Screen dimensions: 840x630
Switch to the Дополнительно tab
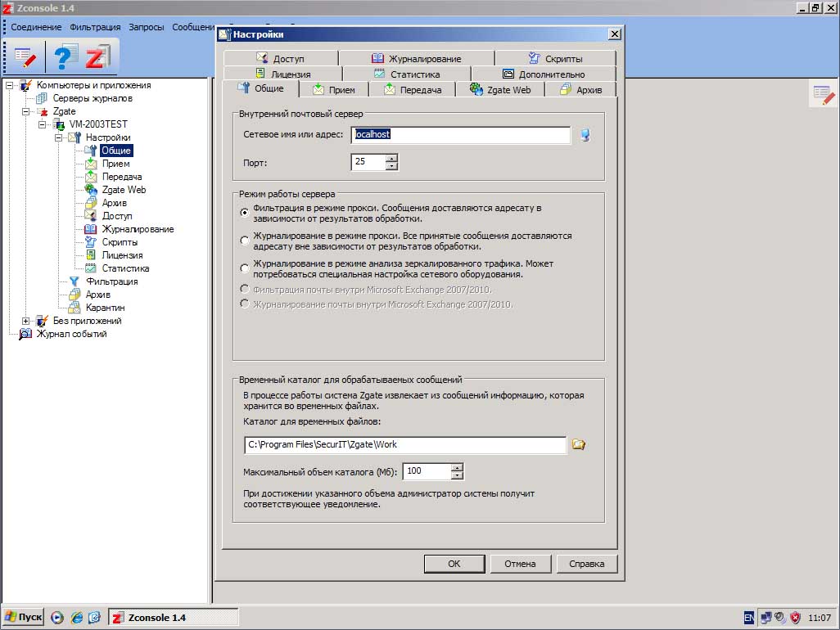tap(544, 74)
